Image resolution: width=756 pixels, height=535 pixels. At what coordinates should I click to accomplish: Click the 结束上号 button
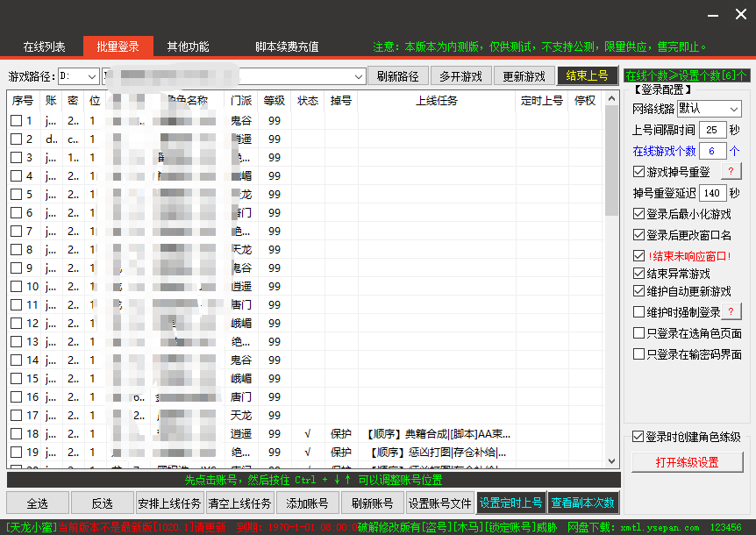click(x=587, y=76)
